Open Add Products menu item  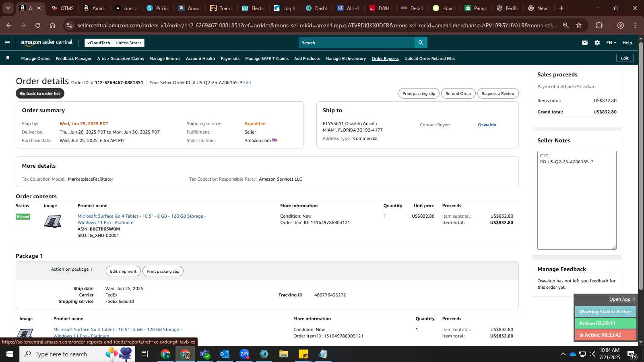coord(307,58)
